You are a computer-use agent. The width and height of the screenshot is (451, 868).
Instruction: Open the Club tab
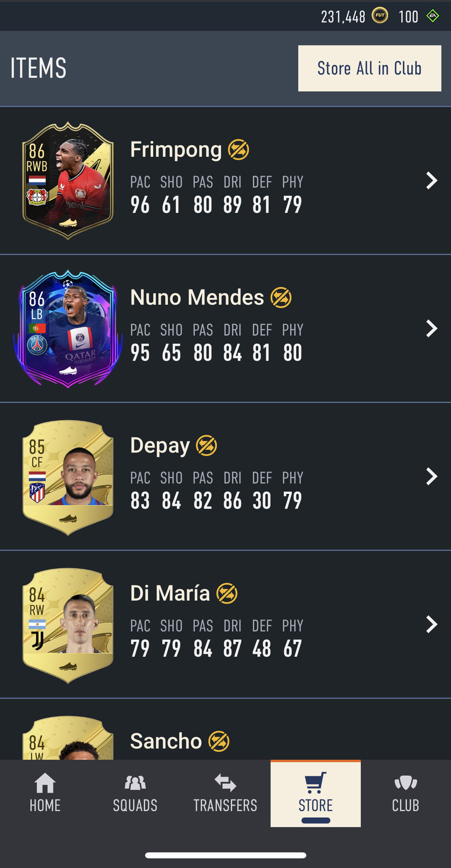406,793
